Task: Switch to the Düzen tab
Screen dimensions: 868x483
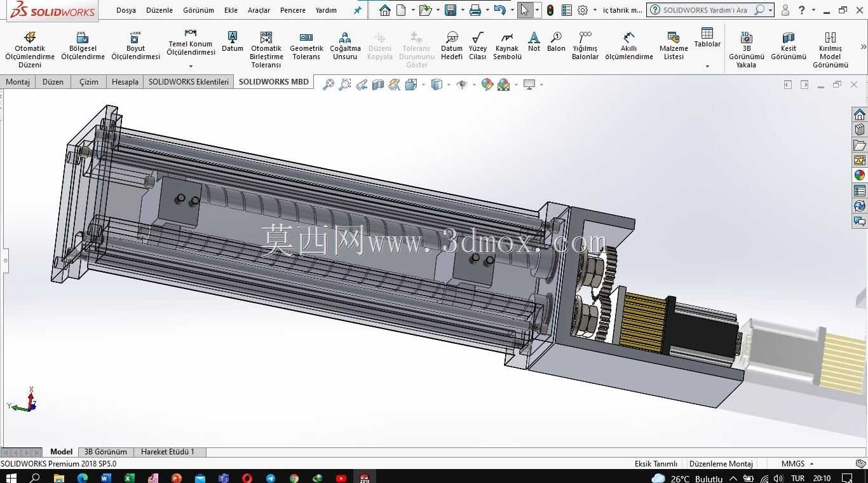Action: pos(53,82)
